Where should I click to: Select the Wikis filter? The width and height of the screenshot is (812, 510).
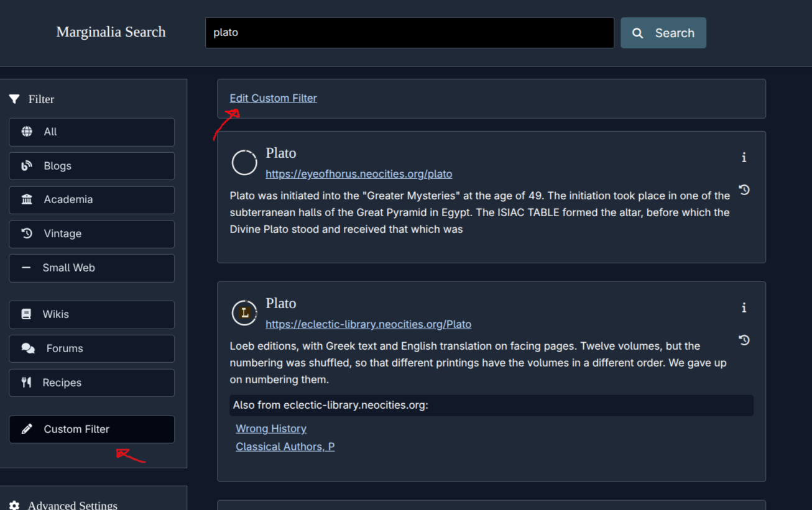click(91, 315)
